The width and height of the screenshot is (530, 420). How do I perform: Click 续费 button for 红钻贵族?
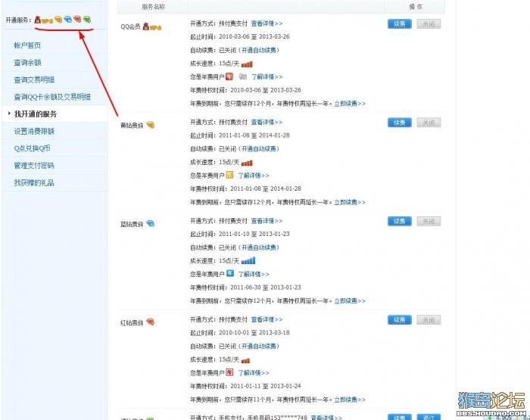point(400,320)
